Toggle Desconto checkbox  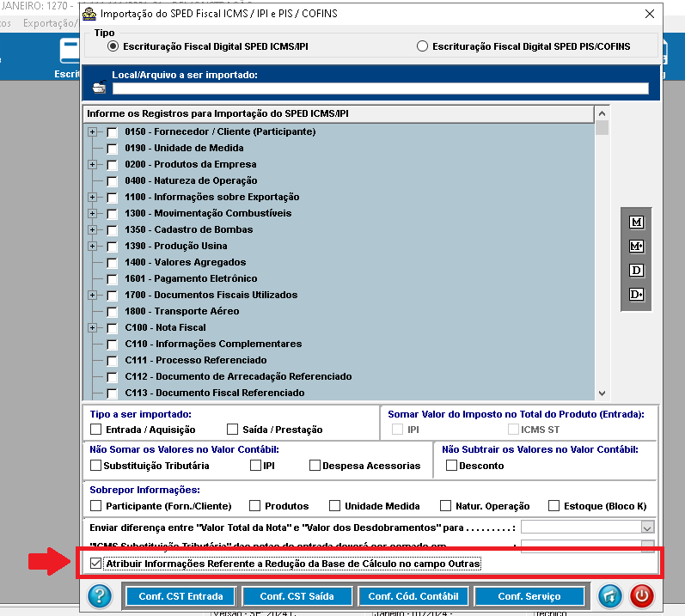[451, 466]
